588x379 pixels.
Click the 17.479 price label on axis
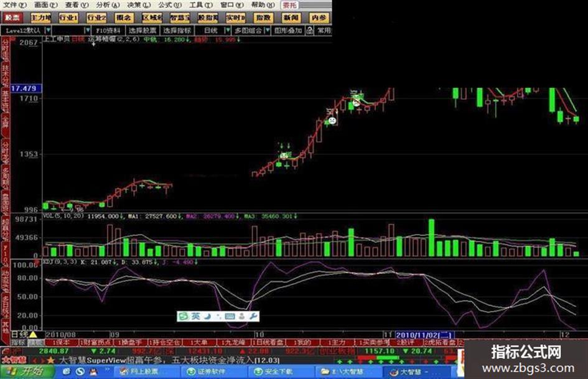(x=25, y=88)
